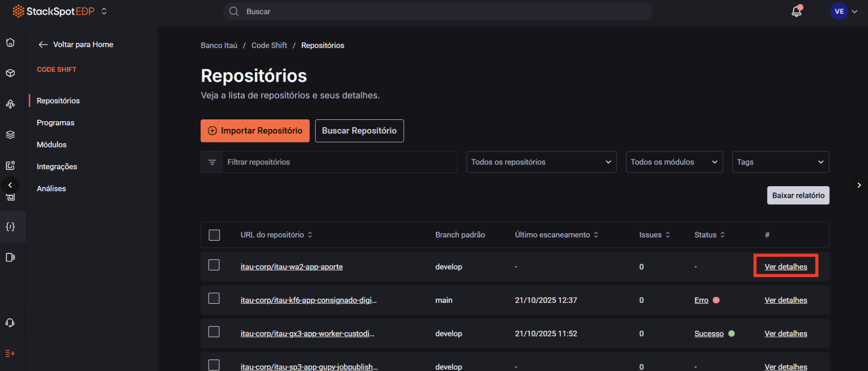
Task: Open the Todos os repositórios dropdown
Action: [x=541, y=162]
